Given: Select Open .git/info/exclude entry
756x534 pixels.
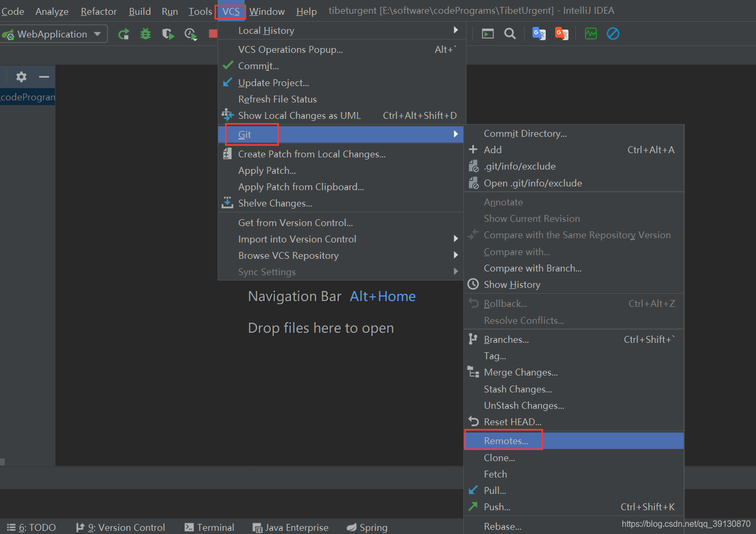Looking at the screenshot, I should tap(574, 183).
